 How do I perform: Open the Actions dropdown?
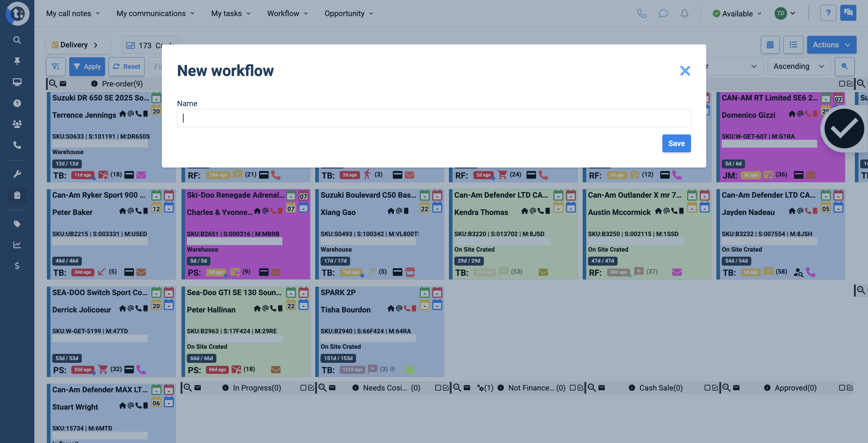pos(832,44)
